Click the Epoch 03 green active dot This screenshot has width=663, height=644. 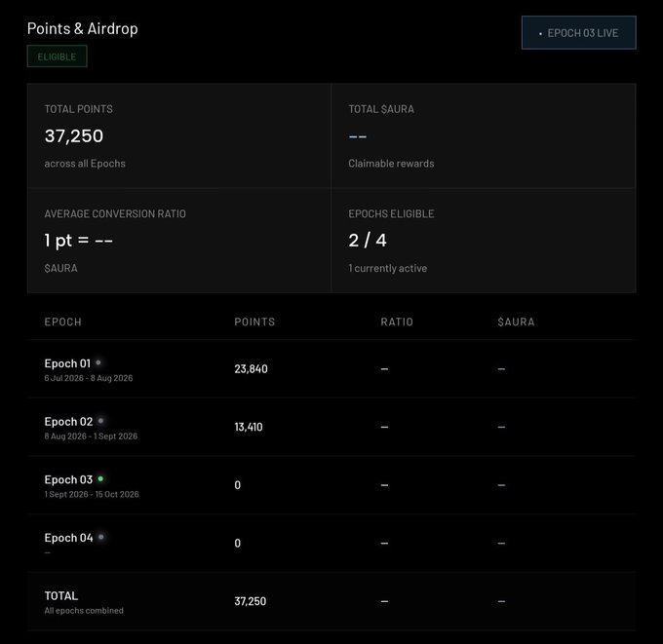click(100, 478)
